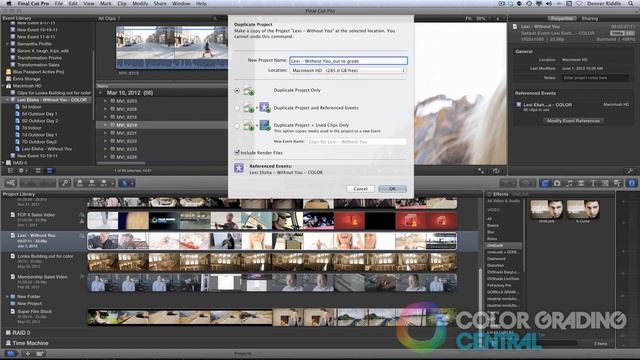This screenshot has width=640, height=360.
Task: Select Duplicate Project + Used Clips Only option
Action: pos(237,126)
